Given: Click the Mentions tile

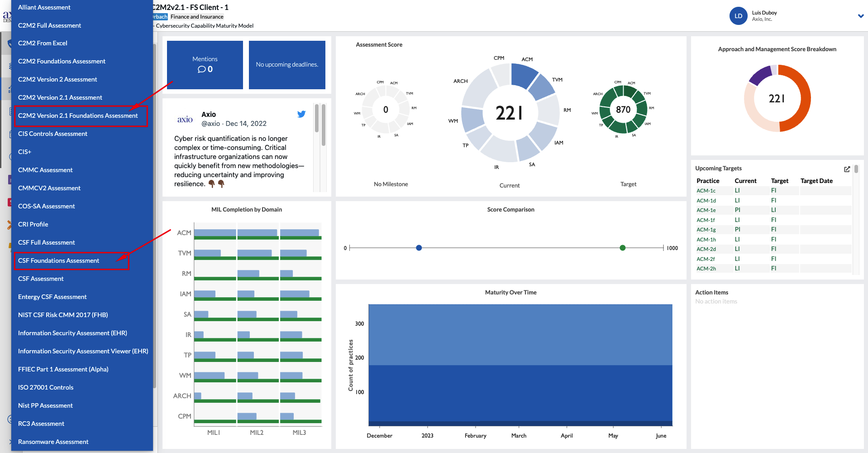Looking at the screenshot, I should (205, 65).
